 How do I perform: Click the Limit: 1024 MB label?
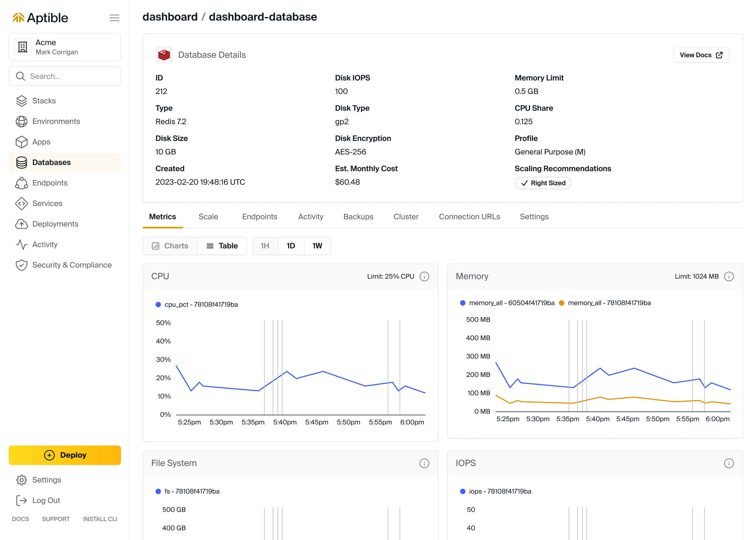pos(697,276)
